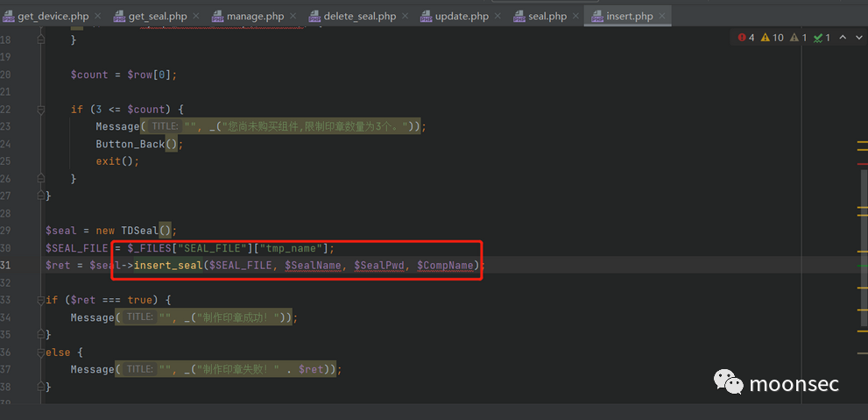Toggle the fold marker on line 26
868x420 pixels.
pos(41,178)
